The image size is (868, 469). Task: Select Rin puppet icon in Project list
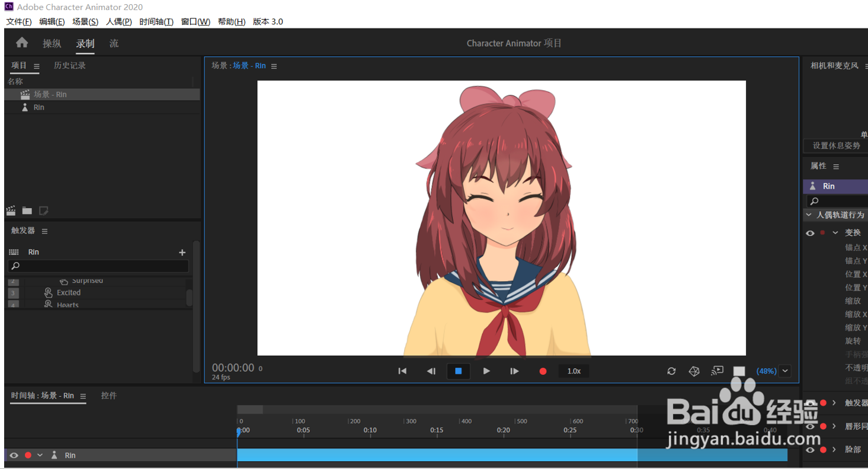pos(25,107)
